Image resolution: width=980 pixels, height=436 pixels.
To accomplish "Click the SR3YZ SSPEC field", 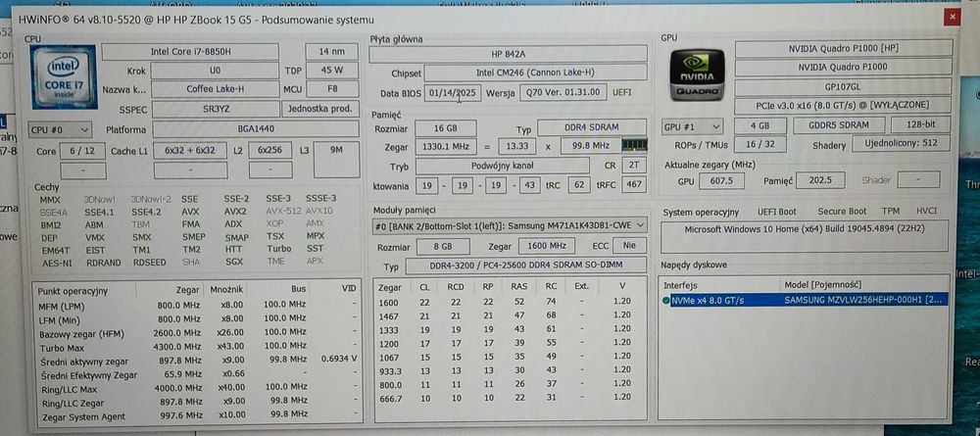I will pos(216,110).
